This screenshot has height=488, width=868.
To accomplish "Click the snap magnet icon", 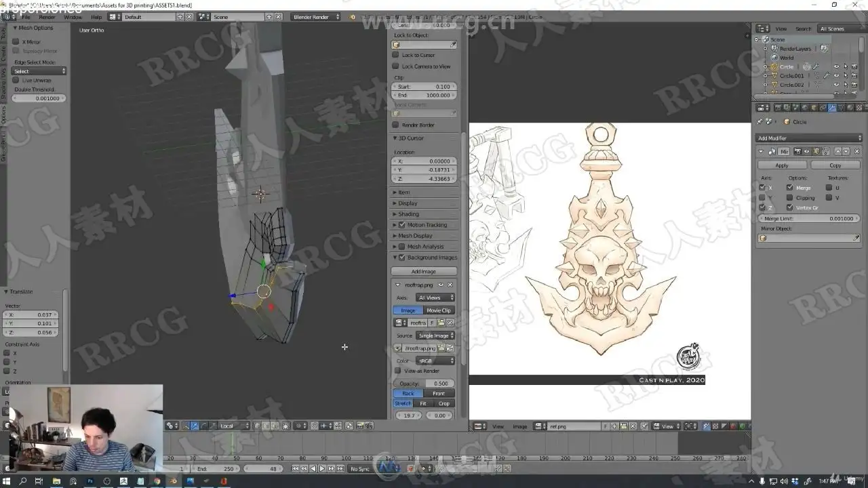I will click(313, 426).
